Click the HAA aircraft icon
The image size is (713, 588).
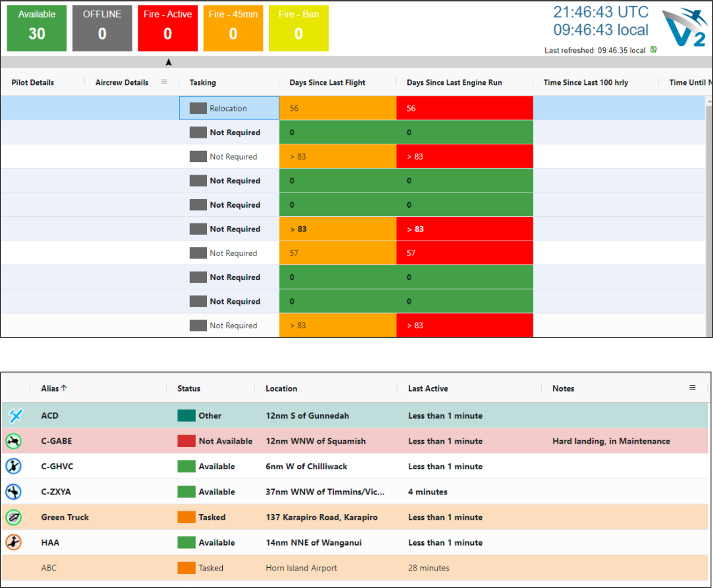point(13,542)
